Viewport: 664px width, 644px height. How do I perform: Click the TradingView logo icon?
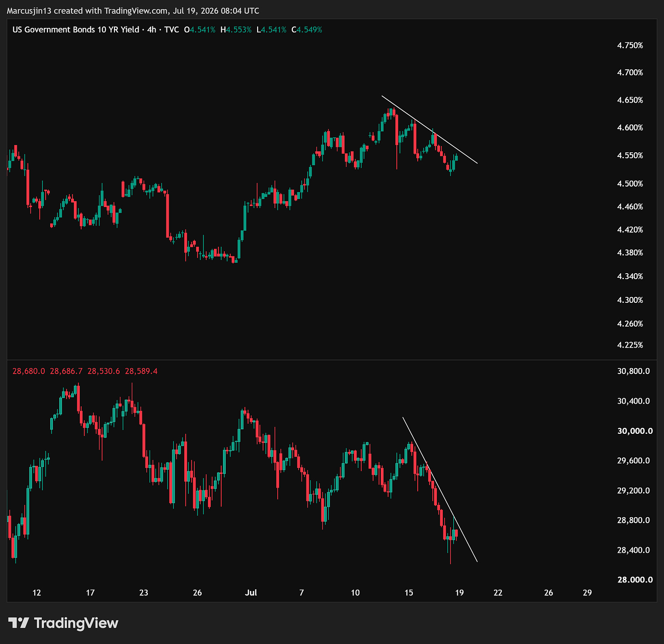19,623
